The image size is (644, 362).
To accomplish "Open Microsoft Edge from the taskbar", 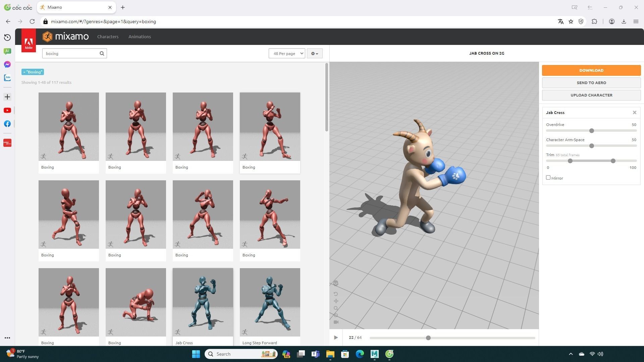I will [x=360, y=354].
